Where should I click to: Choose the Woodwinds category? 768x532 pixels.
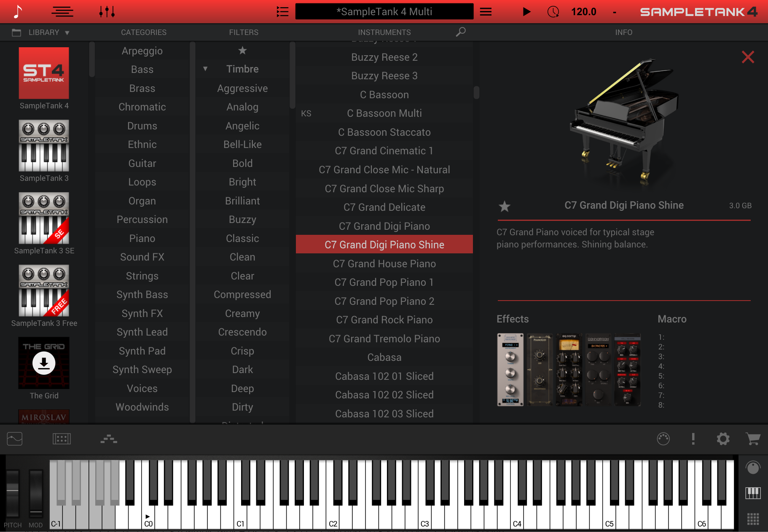click(142, 407)
